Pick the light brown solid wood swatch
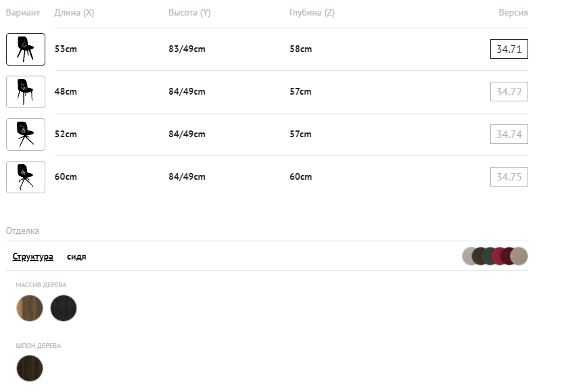This screenshot has height=392, width=562. tap(30, 308)
